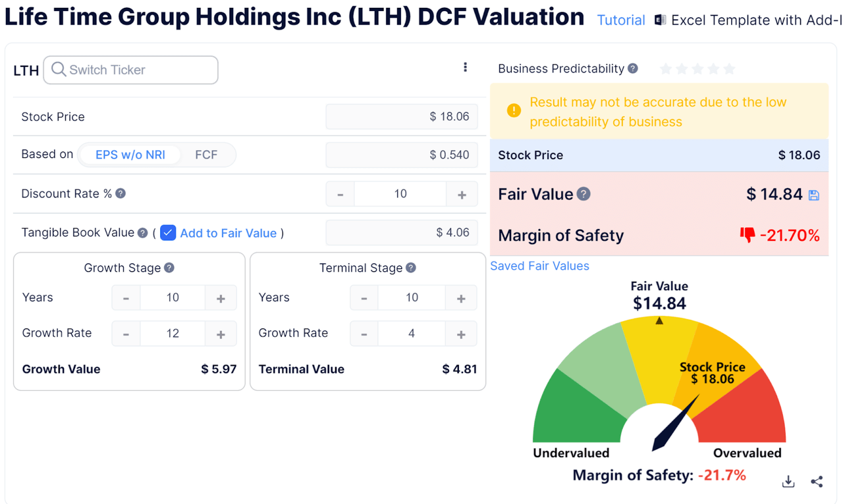
Task: Open the Tutorial link
Action: coord(620,20)
